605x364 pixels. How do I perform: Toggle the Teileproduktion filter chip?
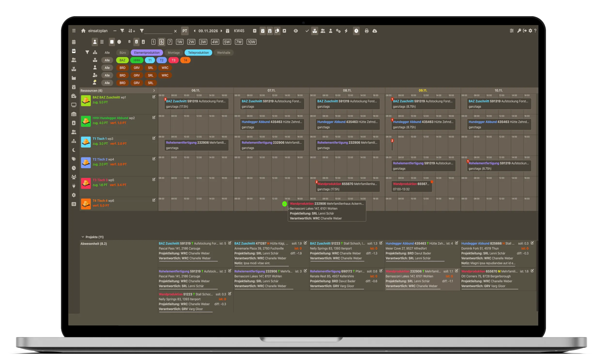198,53
